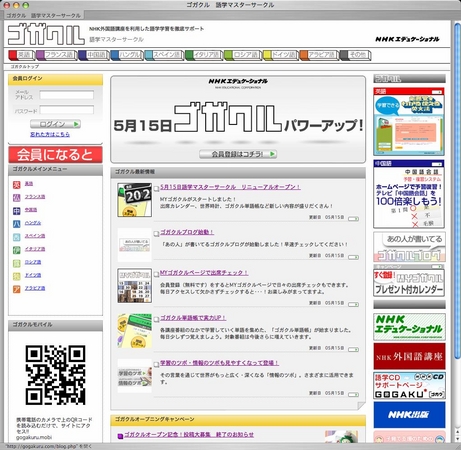This screenshot has height=450, width=461.
Task: Click the purple bullet icon by the opening campaign link
Action: 120,436
